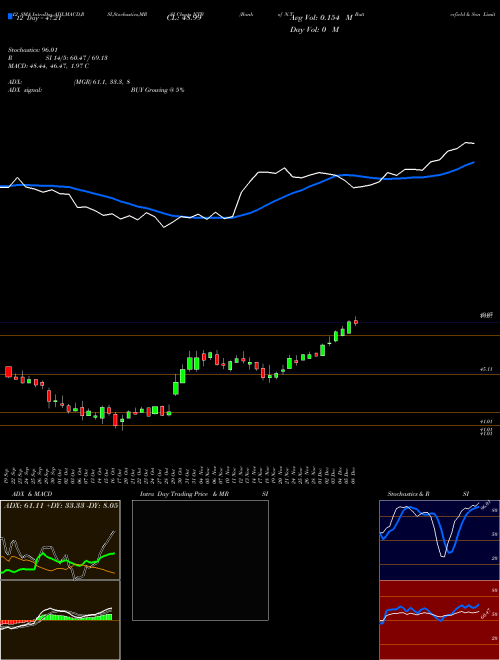Click the red RSI chart panel
This screenshot has width=500, height=660.
click(439, 620)
